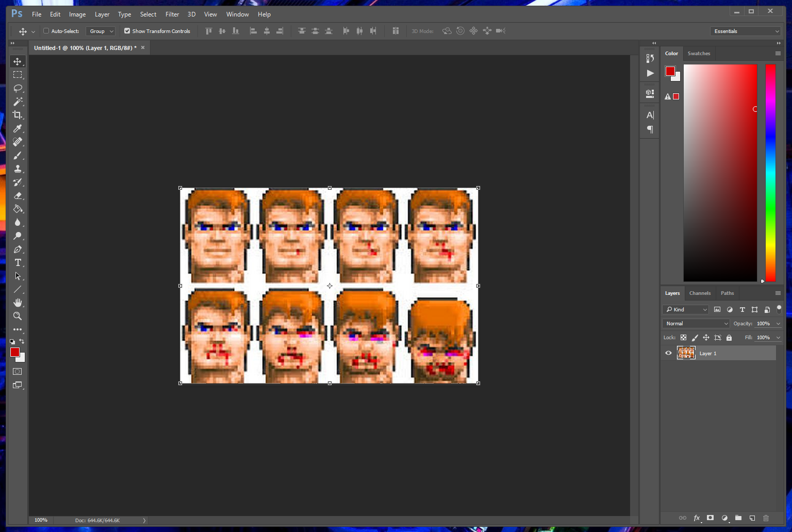Switch to the Channels tab

click(x=700, y=293)
